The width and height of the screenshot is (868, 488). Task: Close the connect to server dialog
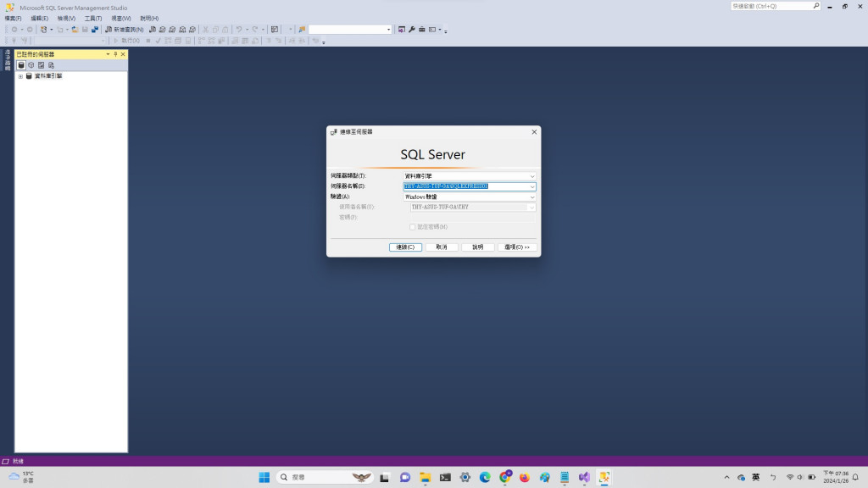click(x=534, y=131)
